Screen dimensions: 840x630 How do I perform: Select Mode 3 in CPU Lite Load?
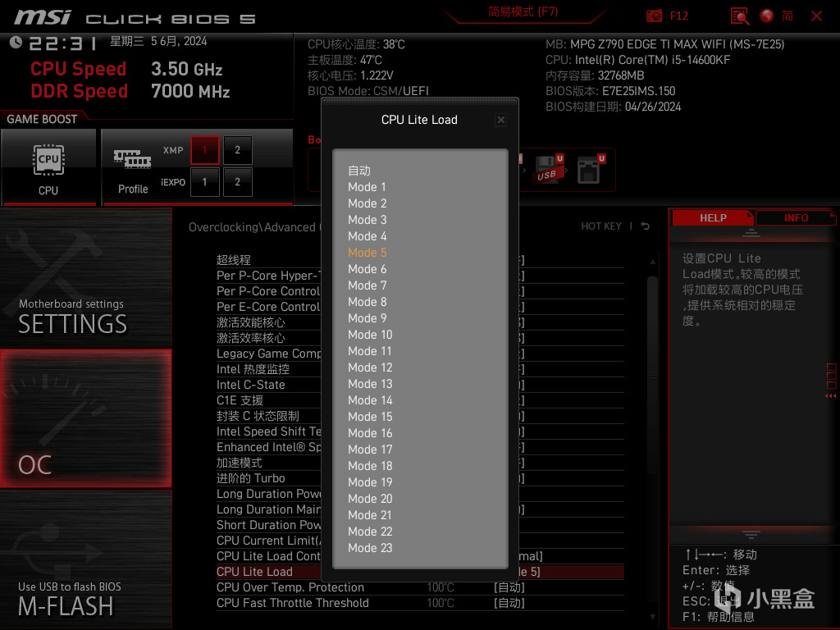pos(367,220)
